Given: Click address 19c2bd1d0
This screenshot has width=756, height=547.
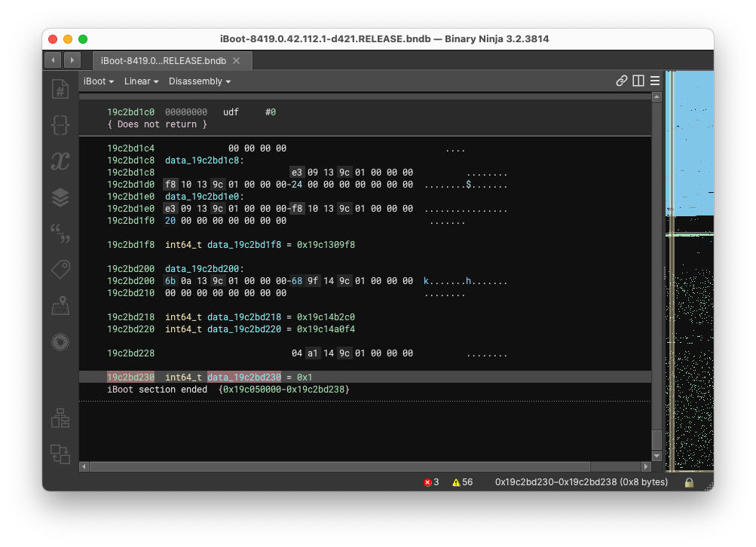Looking at the screenshot, I should click(x=130, y=185).
